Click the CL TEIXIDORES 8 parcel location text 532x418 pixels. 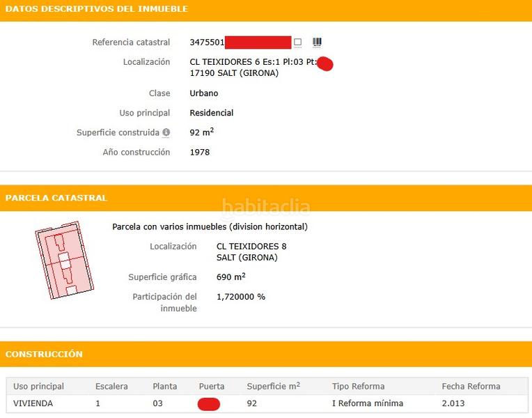point(251,247)
